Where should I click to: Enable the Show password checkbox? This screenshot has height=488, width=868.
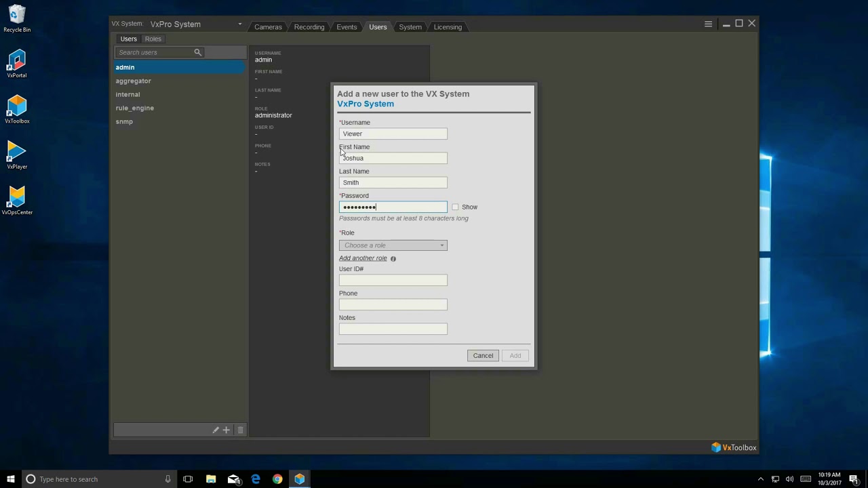pos(455,207)
